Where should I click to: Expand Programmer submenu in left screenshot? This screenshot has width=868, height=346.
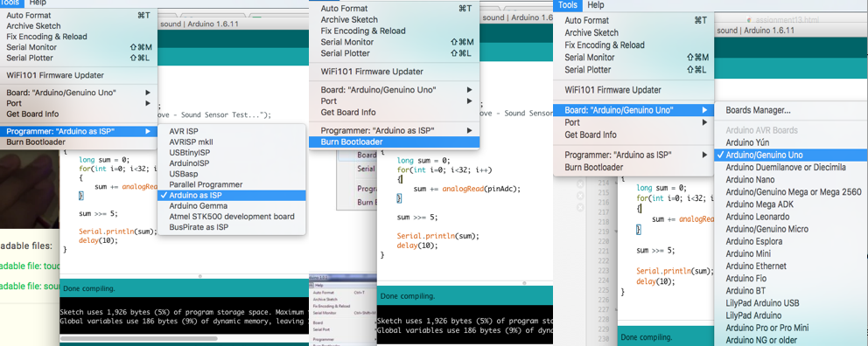coord(79,131)
